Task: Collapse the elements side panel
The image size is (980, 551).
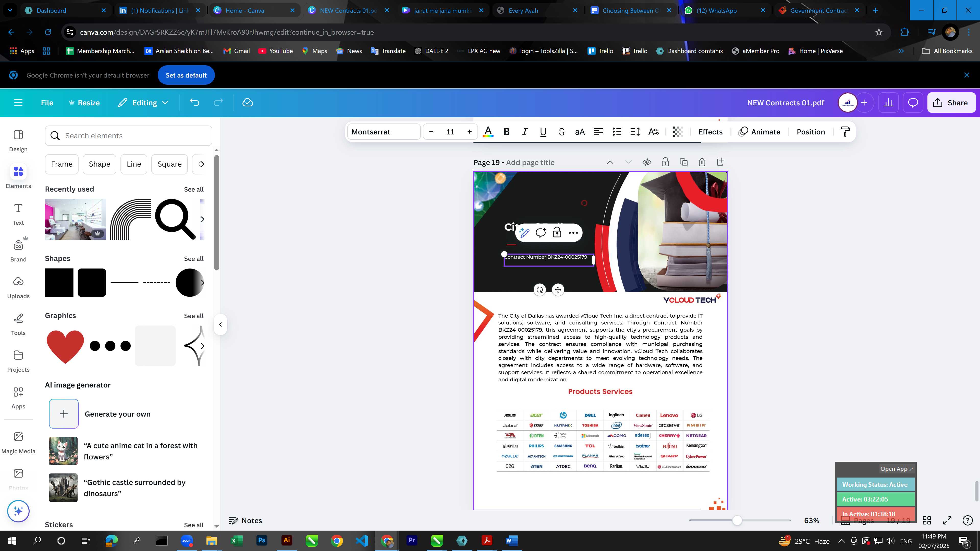Action: coord(220,324)
